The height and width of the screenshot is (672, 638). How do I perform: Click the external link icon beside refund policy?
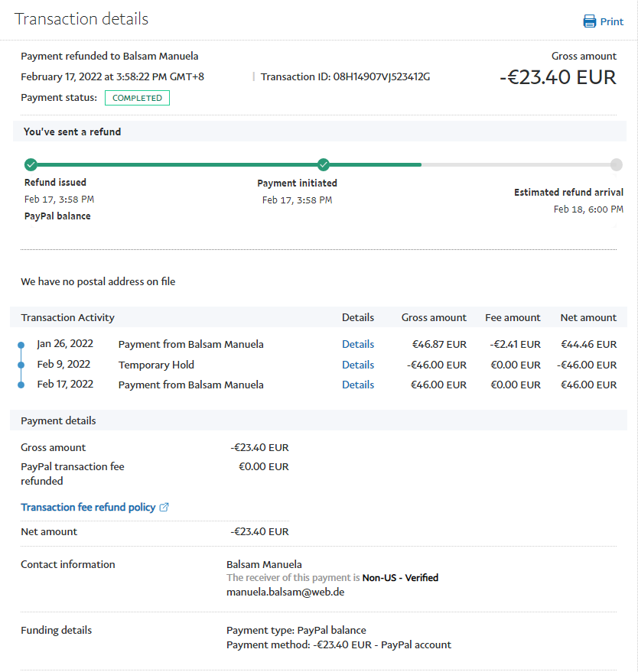click(164, 507)
